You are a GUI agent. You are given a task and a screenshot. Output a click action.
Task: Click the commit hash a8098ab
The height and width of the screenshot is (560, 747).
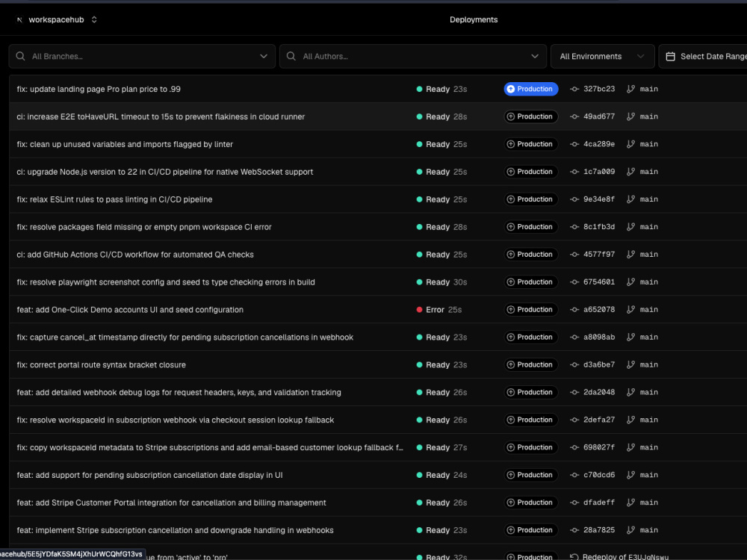pos(599,337)
